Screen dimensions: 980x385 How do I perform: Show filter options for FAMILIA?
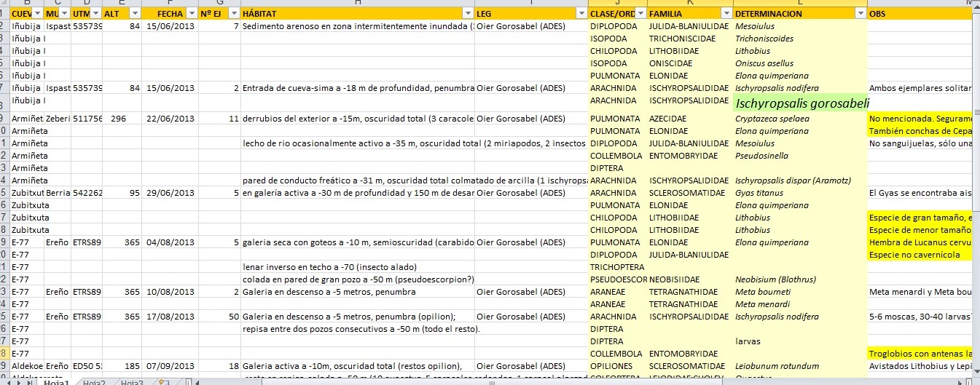(x=726, y=14)
